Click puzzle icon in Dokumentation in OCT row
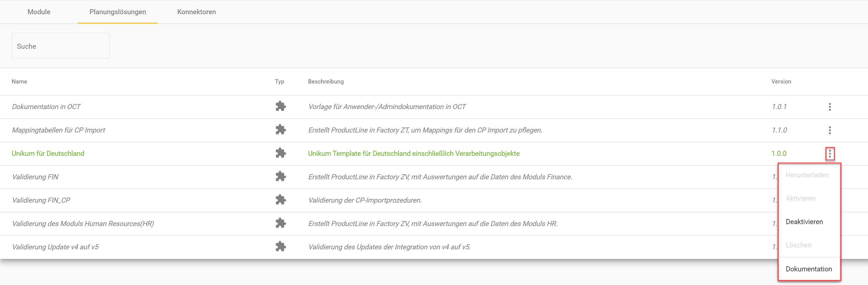Image resolution: width=868 pixels, height=285 pixels. (280, 107)
